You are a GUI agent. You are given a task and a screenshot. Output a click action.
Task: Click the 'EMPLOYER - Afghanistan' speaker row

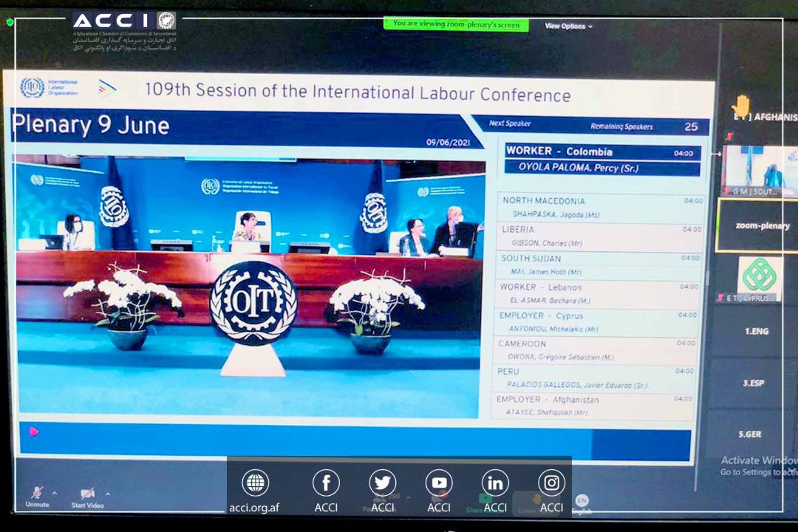tap(593, 406)
